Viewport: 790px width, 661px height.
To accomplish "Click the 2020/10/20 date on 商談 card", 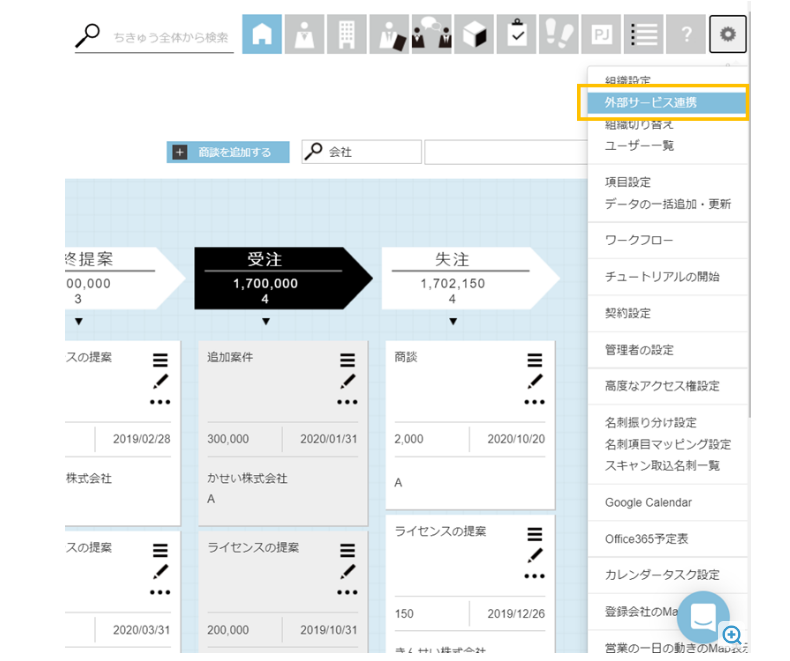I will click(x=516, y=439).
